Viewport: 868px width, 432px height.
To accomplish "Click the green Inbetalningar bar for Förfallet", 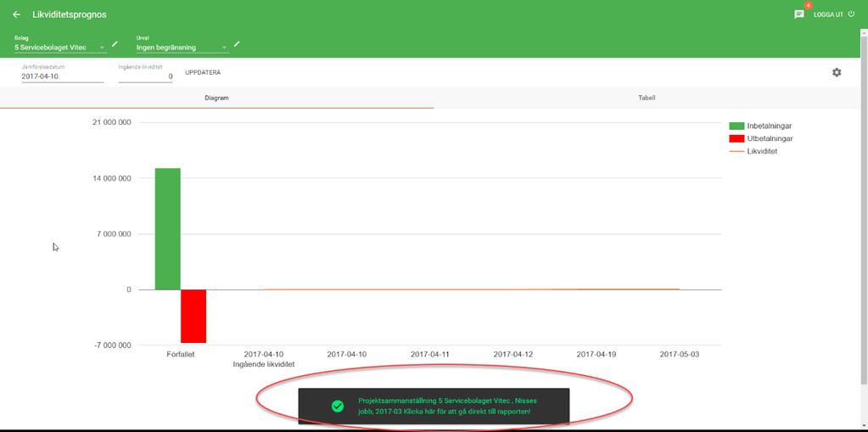I will 167,229.
